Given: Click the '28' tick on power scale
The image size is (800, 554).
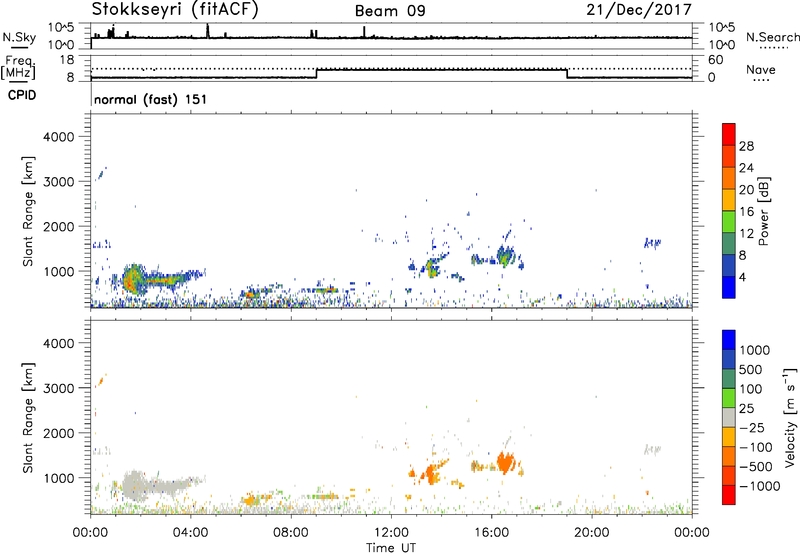Looking at the screenshot, I should tap(746, 146).
